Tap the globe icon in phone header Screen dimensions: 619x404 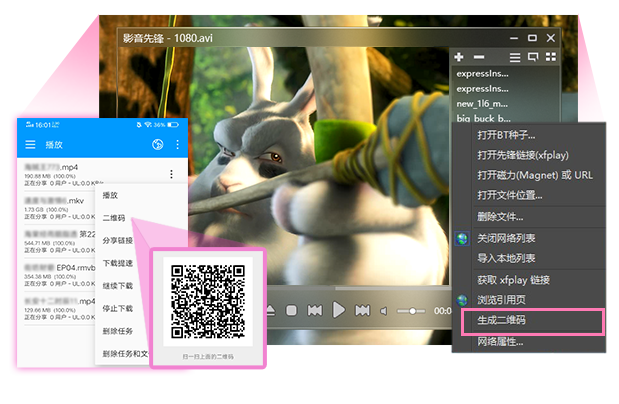click(158, 145)
